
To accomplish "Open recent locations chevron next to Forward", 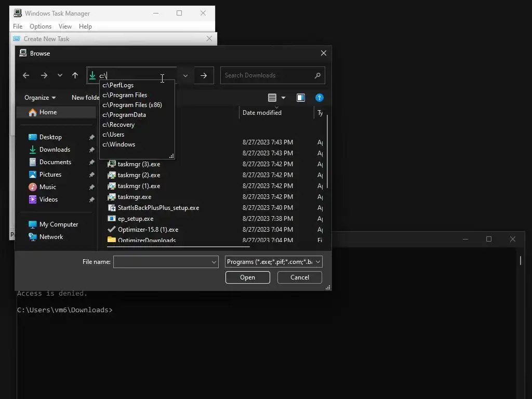I will point(60,75).
